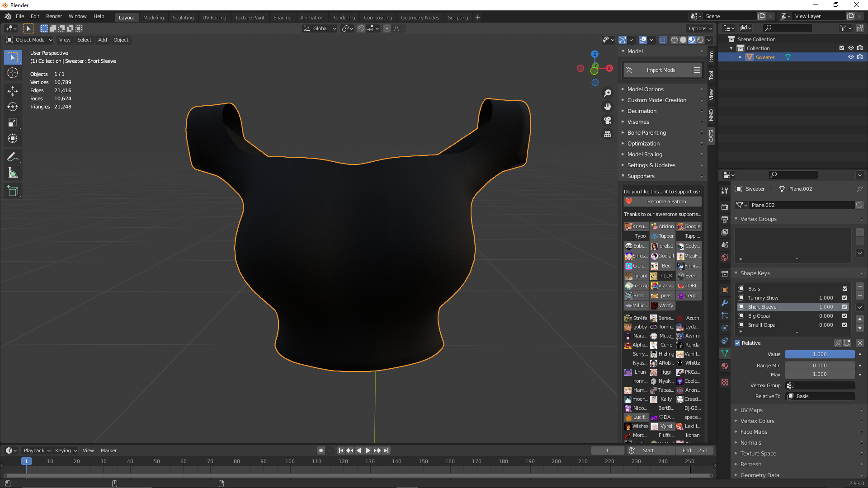Open the Object Mode dropdown
This screenshot has width=868, height=488.
click(x=29, y=40)
